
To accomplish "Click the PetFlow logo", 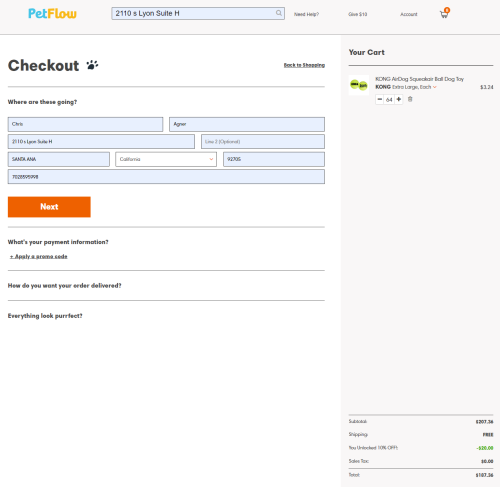I will pos(52,13).
